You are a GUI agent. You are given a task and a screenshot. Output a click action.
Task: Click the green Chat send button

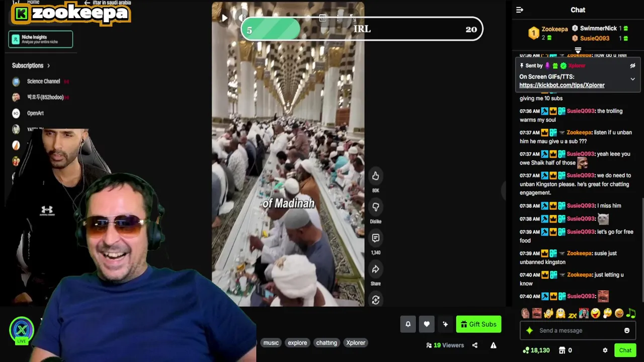[x=625, y=350]
